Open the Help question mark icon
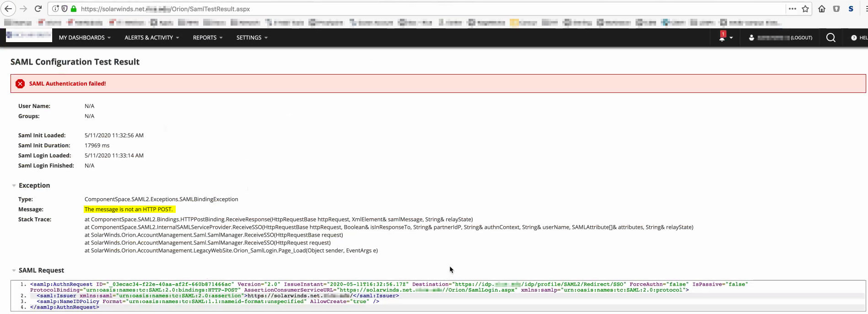868x314 pixels. 854,38
